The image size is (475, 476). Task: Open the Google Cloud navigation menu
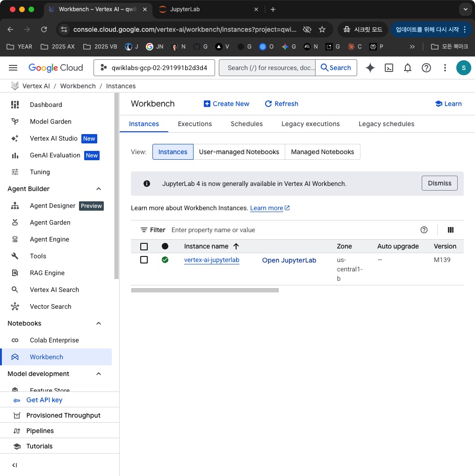click(x=13, y=68)
